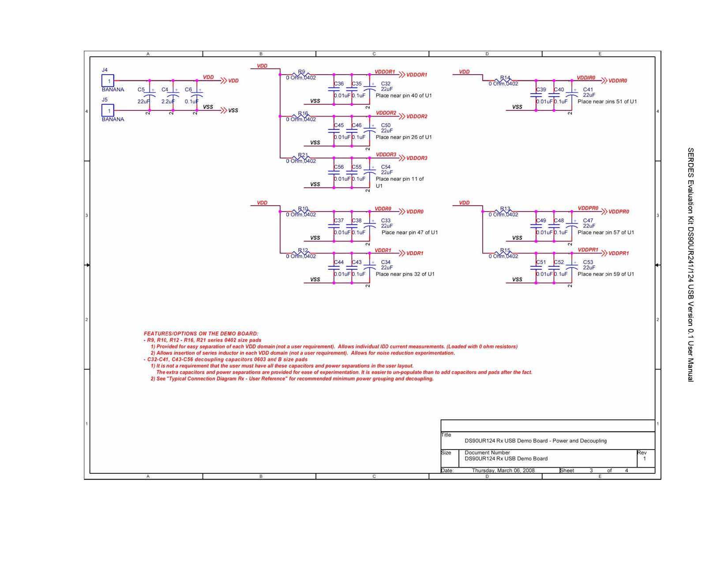Screen dimensions: 728x563
Task: Click the rotated user manual title on right
Action: pyautogui.click(x=690, y=264)
